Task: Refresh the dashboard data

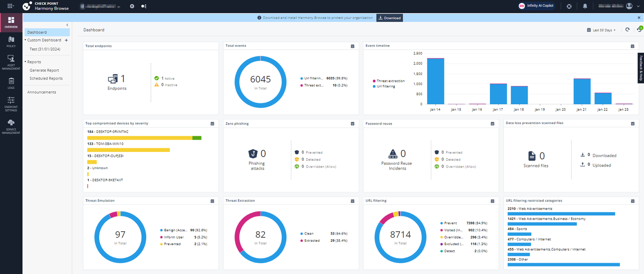Action: click(627, 30)
